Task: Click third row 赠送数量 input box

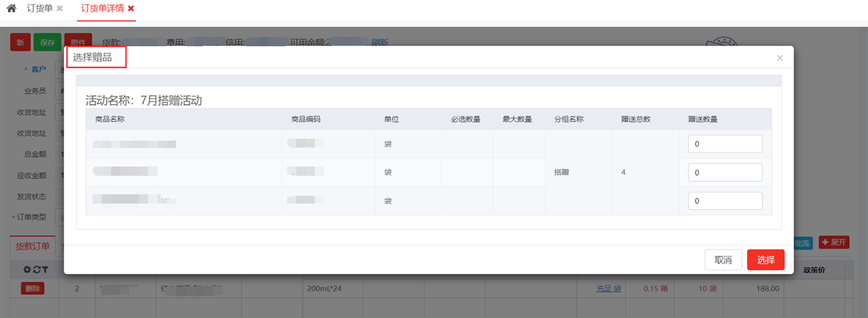Action: point(725,202)
